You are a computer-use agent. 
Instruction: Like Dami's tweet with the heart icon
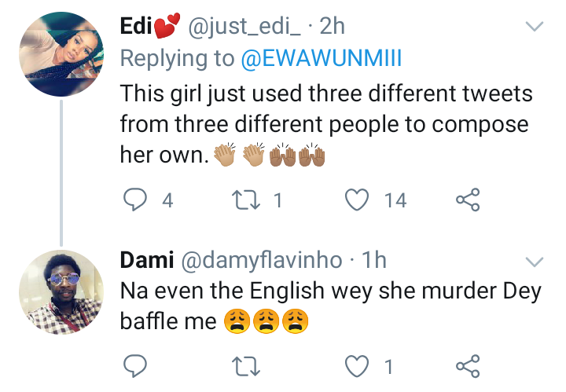pyautogui.click(x=358, y=366)
